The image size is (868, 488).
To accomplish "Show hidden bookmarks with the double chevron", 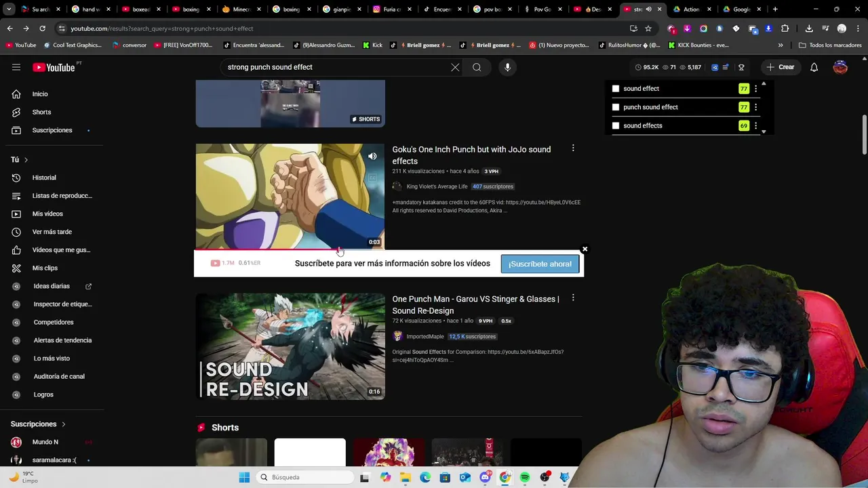I will (x=781, y=45).
